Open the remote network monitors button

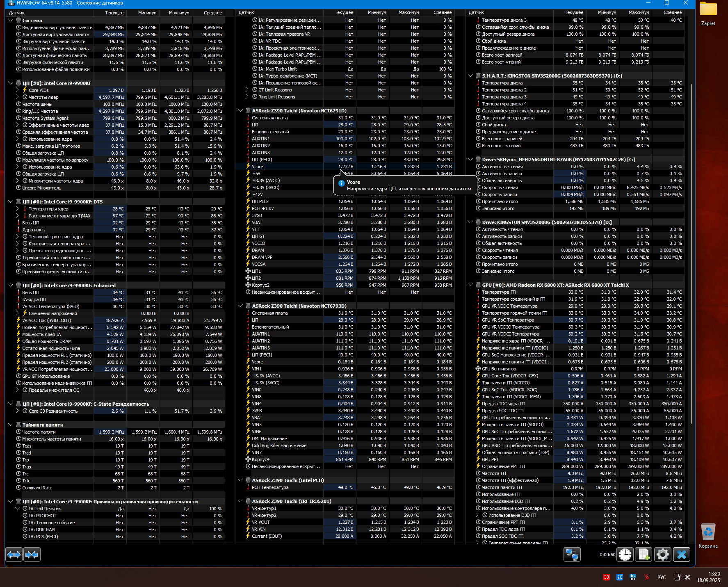pyautogui.click(x=572, y=555)
